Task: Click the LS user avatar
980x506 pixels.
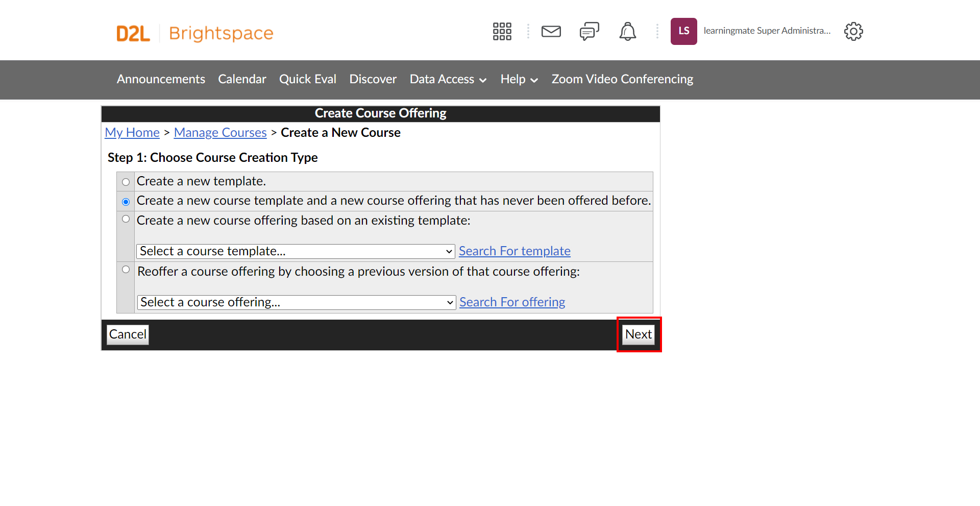Action: (x=684, y=31)
